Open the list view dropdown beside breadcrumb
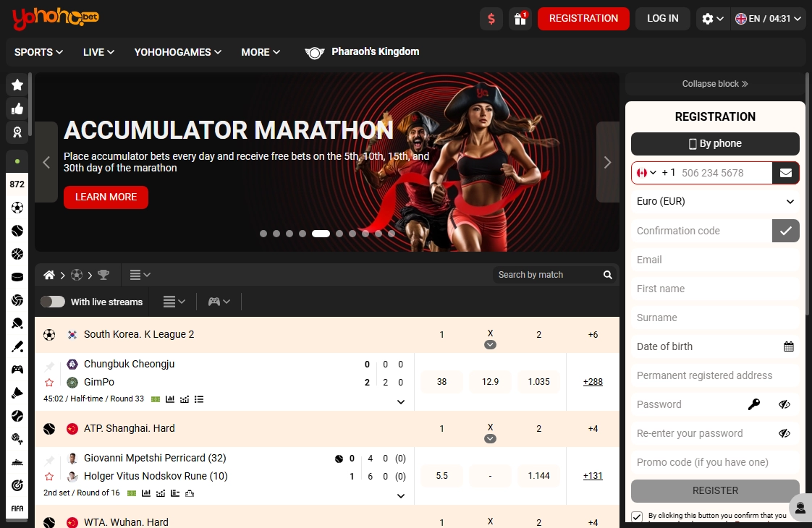The image size is (812, 528). (x=140, y=275)
